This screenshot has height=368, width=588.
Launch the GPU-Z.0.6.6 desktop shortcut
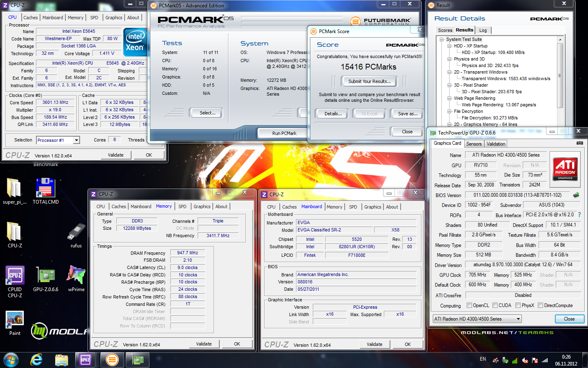[x=45, y=278]
